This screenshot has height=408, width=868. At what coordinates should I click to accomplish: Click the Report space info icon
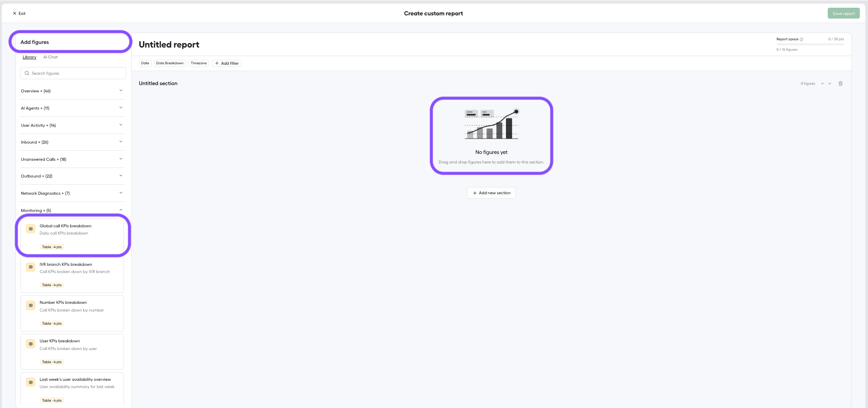point(801,39)
